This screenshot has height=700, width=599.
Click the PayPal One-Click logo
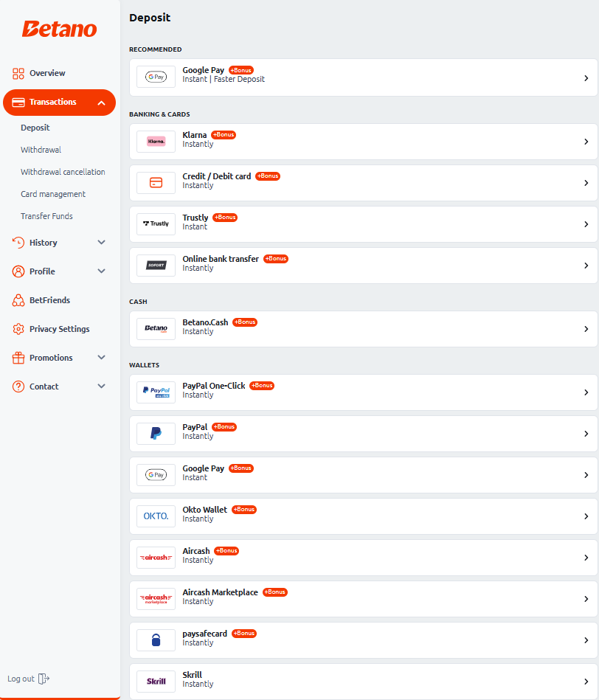pyautogui.click(x=156, y=392)
